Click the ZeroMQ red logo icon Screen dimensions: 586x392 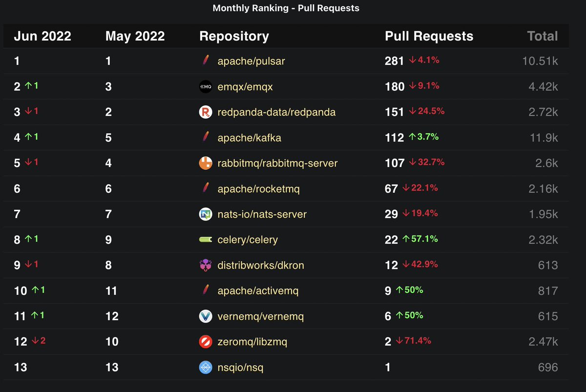pyautogui.click(x=205, y=341)
